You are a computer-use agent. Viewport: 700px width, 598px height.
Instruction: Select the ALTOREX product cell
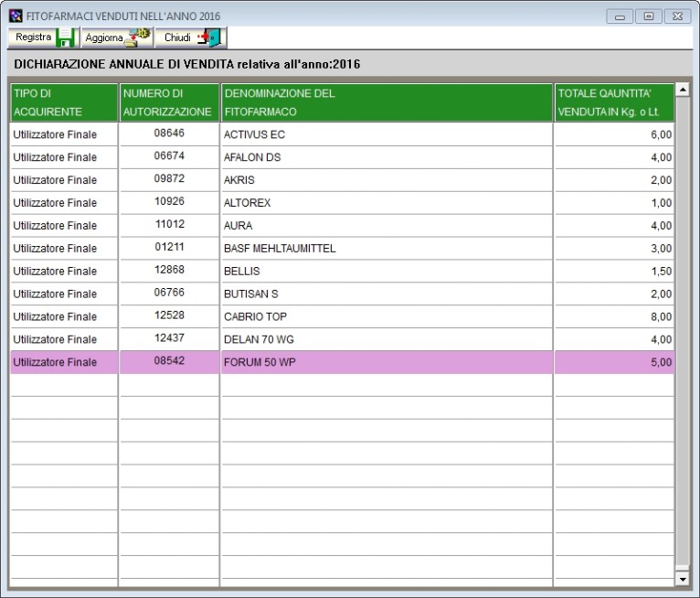pyautogui.click(x=387, y=203)
